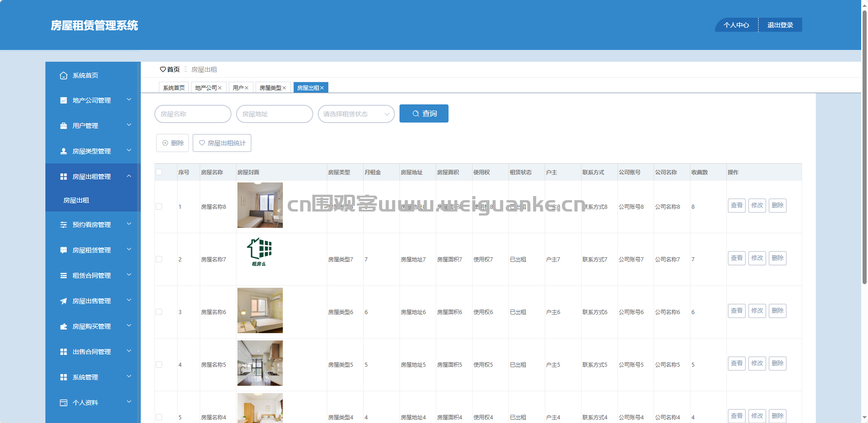
Task: Click 删除 for row 房屋名称8
Action: coord(778,206)
